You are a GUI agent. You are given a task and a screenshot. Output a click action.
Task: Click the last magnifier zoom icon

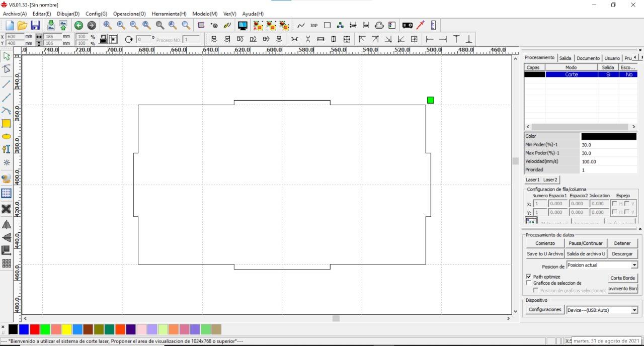tap(186, 25)
